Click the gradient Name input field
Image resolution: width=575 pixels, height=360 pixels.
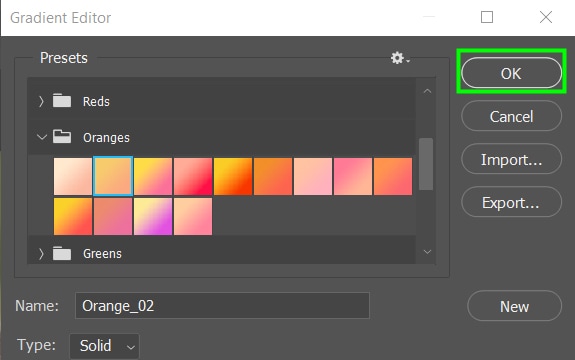coord(222,306)
